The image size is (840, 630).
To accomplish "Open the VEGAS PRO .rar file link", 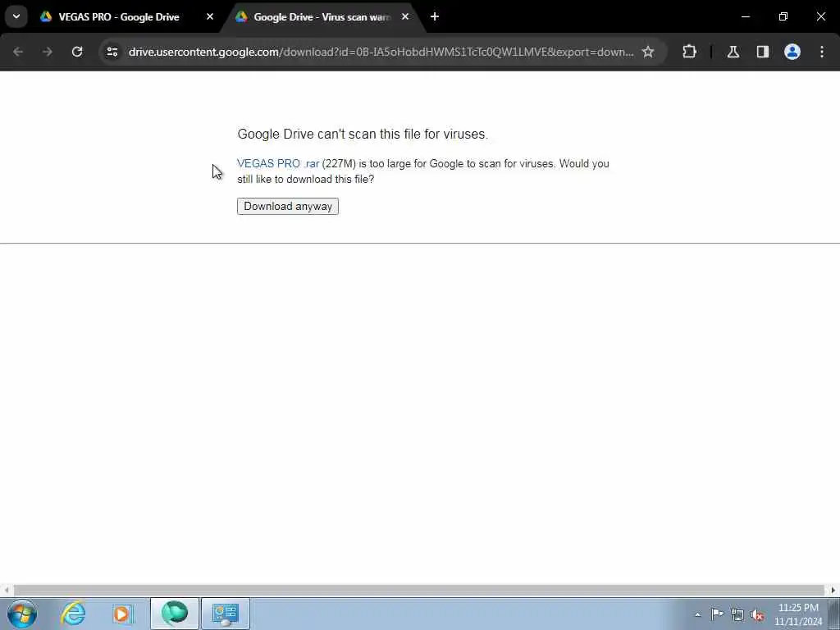I will 278,163.
